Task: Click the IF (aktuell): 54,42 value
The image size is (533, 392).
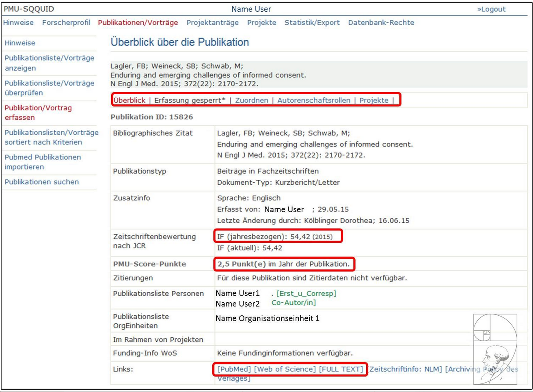Action: [x=250, y=248]
